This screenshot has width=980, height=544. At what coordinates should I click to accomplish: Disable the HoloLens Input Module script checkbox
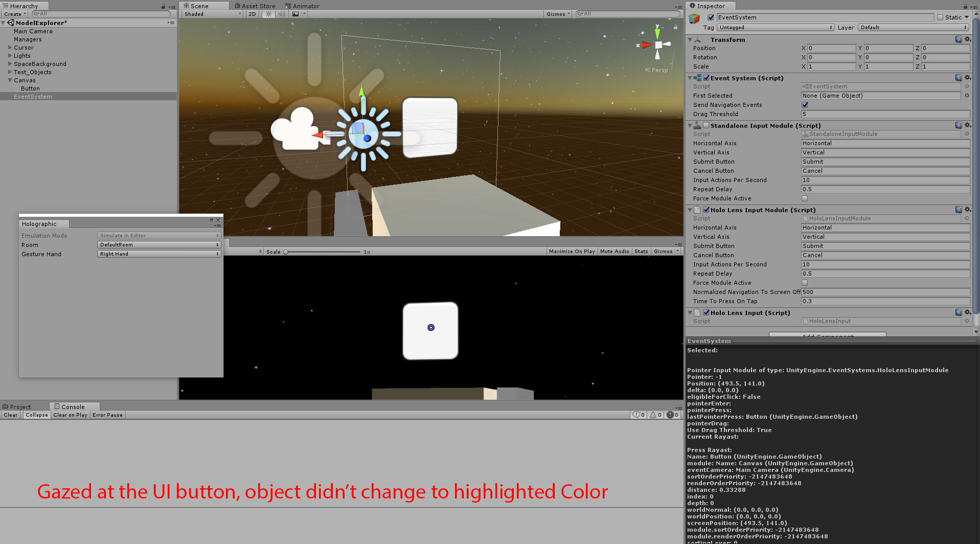(706, 210)
